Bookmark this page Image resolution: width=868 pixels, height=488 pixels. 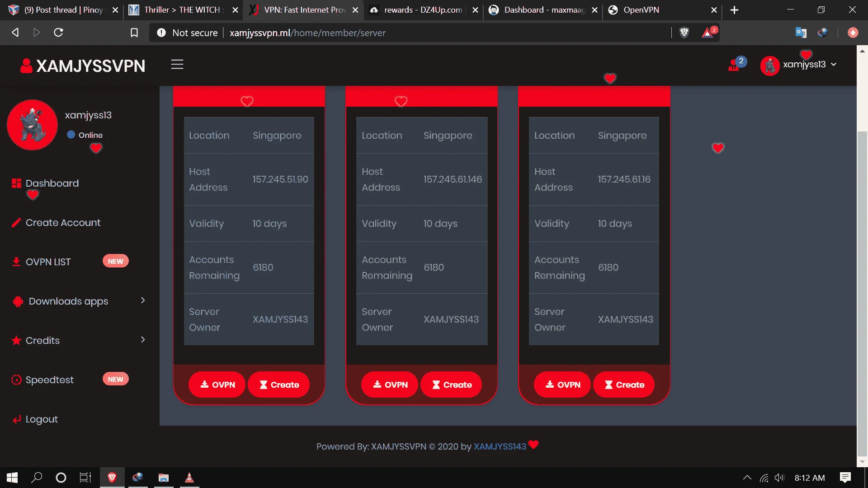[134, 33]
